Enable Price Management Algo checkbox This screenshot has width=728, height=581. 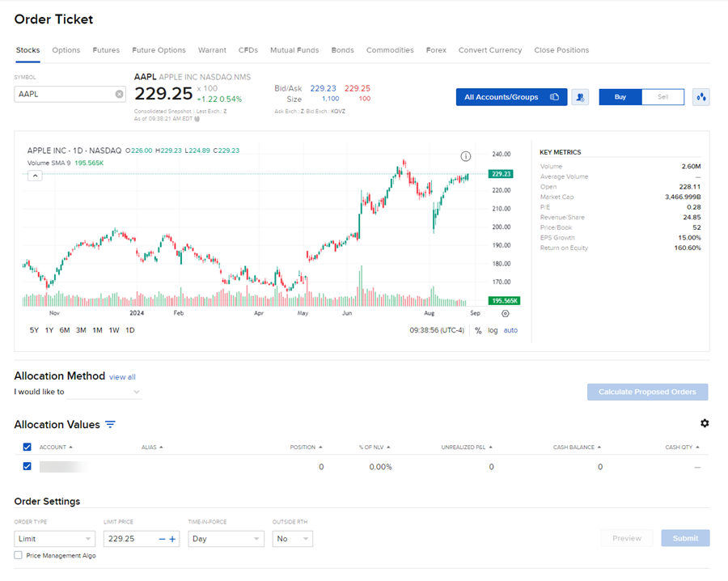[x=19, y=555]
